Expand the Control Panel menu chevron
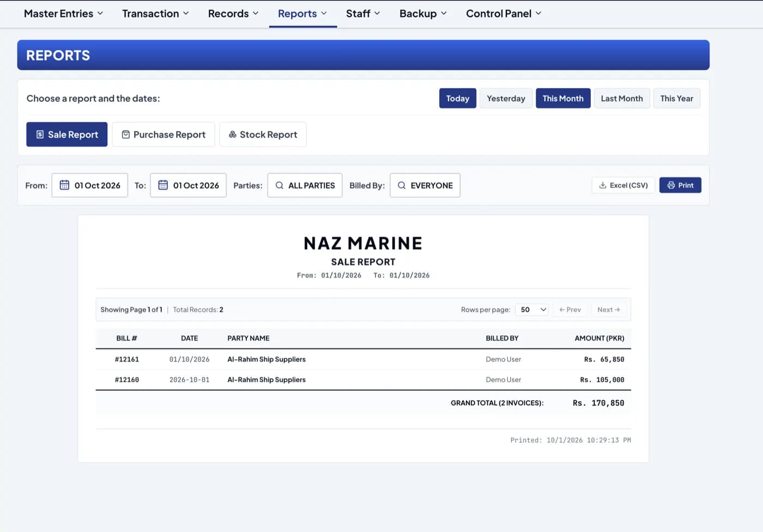 538,13
